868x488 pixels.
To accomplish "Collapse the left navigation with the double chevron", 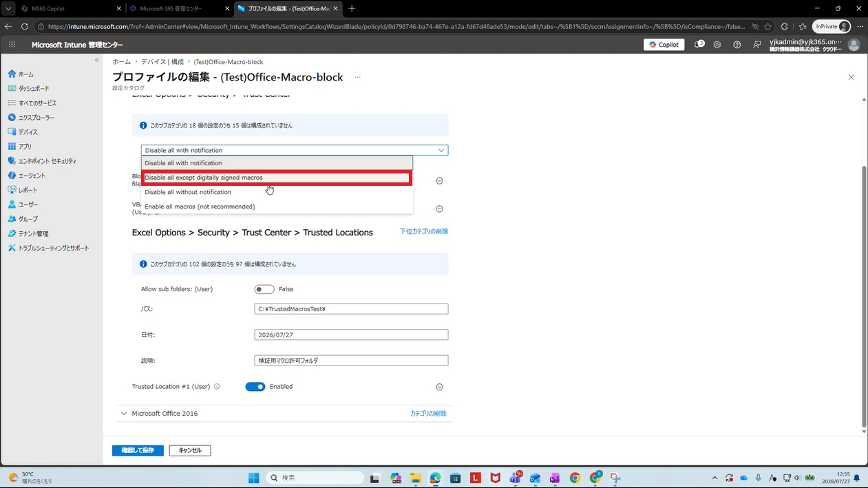I will pyautogui.click(x=96, y=61).
